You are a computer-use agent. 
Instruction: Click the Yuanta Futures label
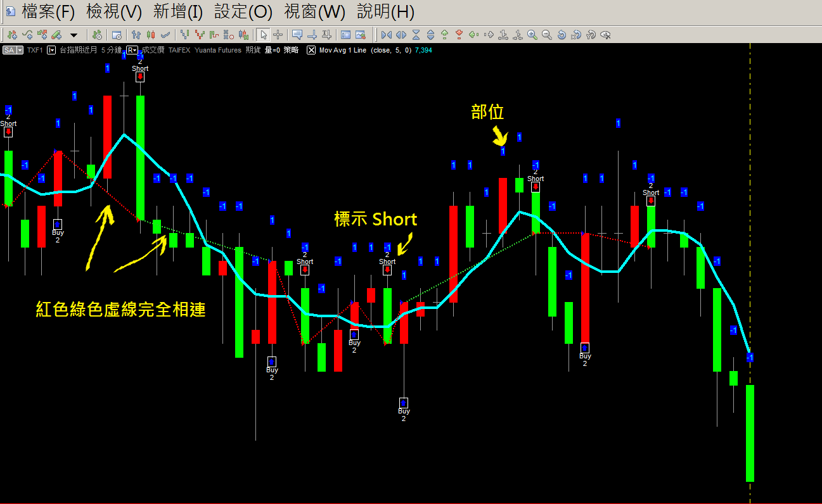(218, 50)
